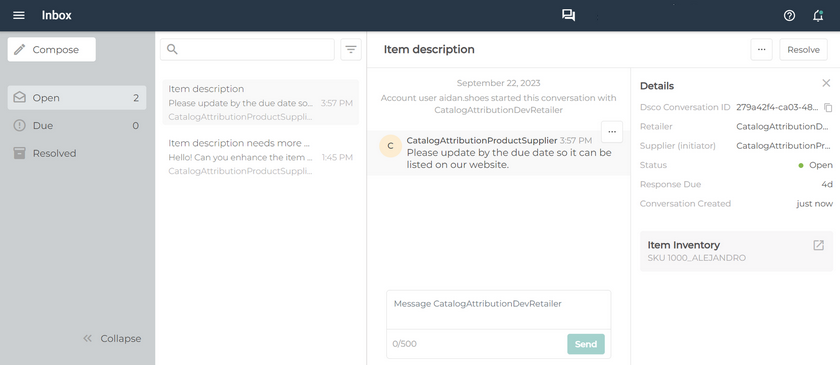Image resolution: width=840 pixels, height=365 pixels.
Task: Open the hamburger navigation menu
Action: 19,16
